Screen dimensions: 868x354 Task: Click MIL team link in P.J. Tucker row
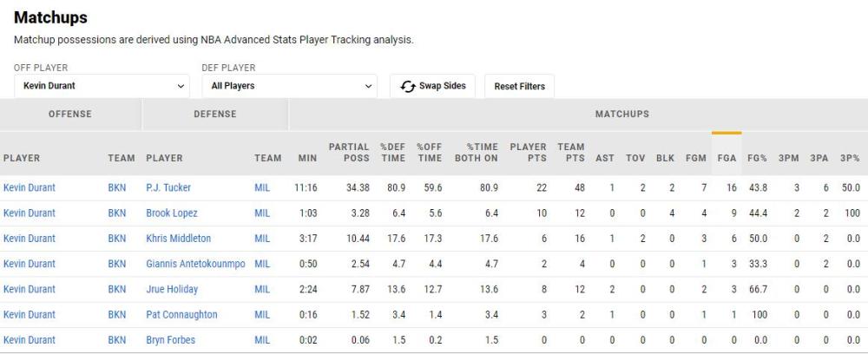pyautogui.click(x=262, y=187)
